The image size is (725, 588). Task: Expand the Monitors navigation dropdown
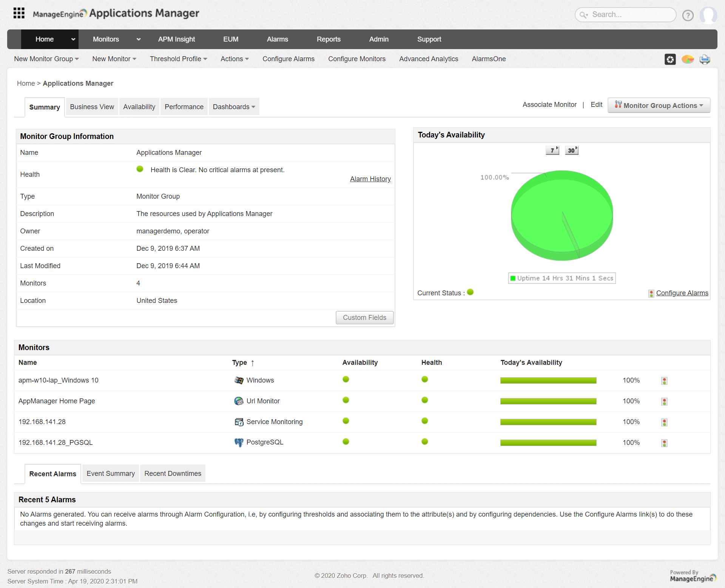tap(138, 39)
